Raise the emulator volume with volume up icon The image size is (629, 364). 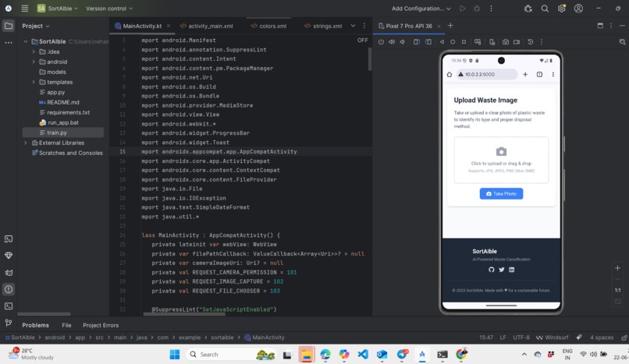(392, 41)
